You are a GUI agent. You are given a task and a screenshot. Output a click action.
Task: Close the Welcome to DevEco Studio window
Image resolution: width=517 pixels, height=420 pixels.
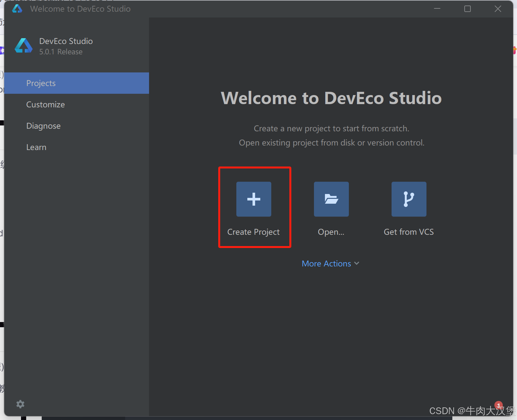pos(498,9)
